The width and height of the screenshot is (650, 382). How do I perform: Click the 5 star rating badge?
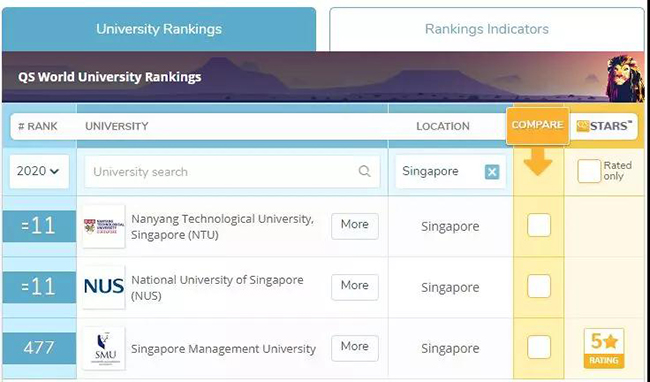(x=604, y=348)
